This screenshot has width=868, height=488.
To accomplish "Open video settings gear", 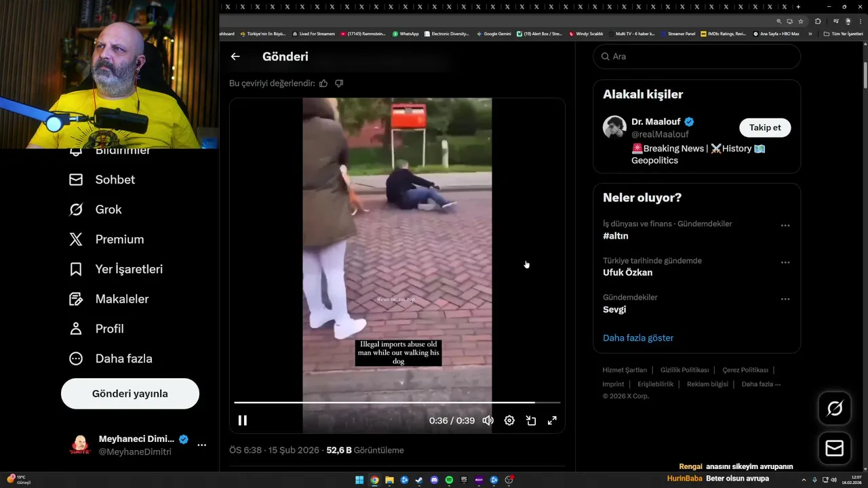I will (509, 420).
